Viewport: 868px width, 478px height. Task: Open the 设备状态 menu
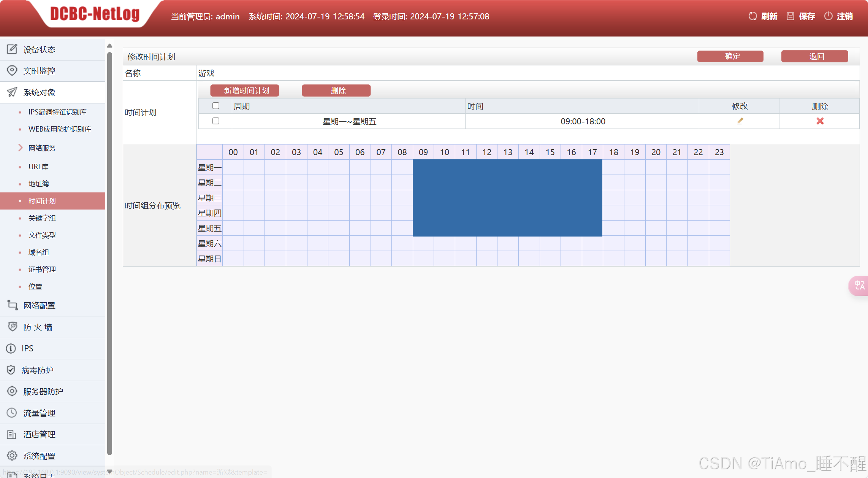pyautogui.click(x=52, y=49)
